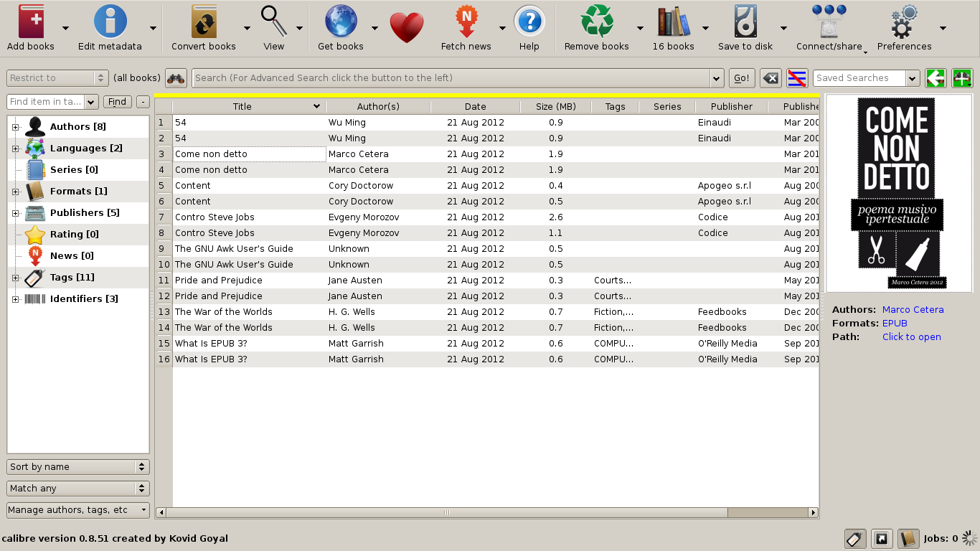Click the Jobs spinner indicator
The height and width of the screenshot is (551, 980).
click(x=970, y=538)
